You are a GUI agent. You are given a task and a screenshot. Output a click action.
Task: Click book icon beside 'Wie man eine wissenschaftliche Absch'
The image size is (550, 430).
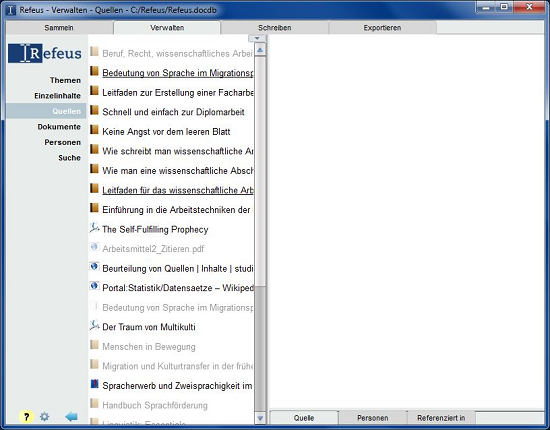pyautogui.click(x=94, y=169)
